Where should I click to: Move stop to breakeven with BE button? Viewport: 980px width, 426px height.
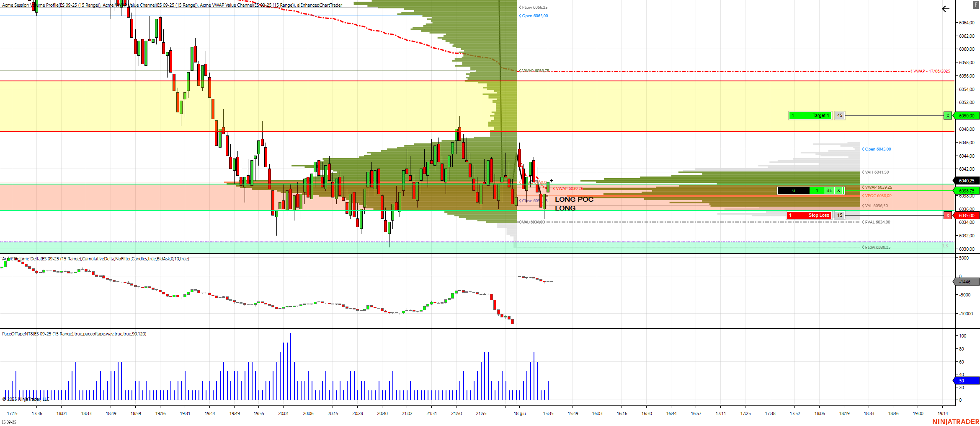pyautogui.click(x=829, y=191)
